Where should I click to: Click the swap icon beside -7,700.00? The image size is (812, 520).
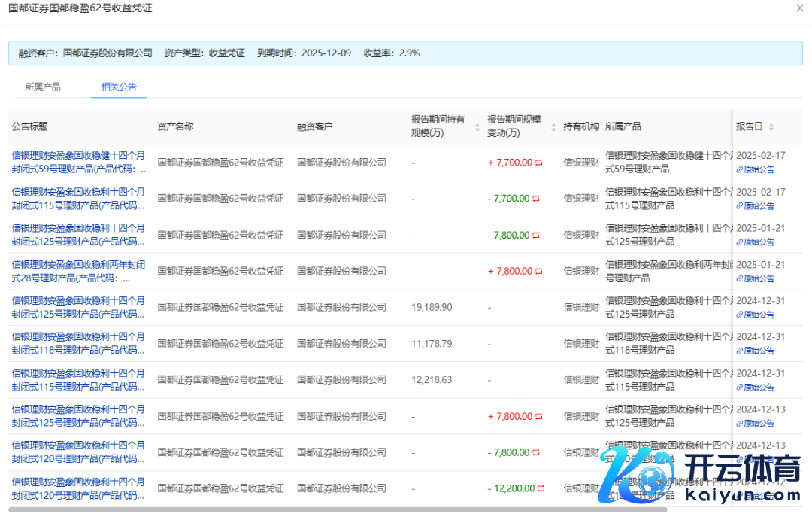tap(535, 199)
